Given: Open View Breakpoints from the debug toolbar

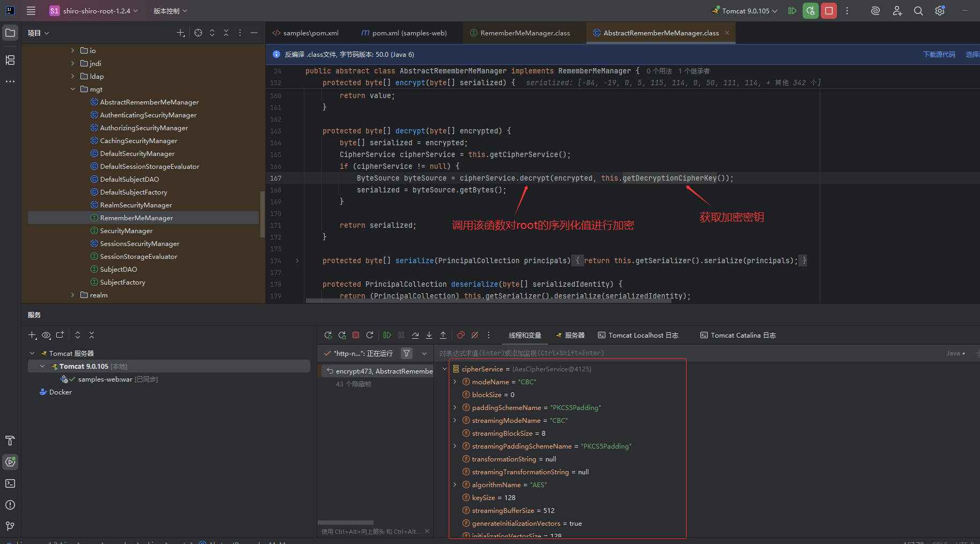Looking at the screenshot, I should tap(461, 335).
